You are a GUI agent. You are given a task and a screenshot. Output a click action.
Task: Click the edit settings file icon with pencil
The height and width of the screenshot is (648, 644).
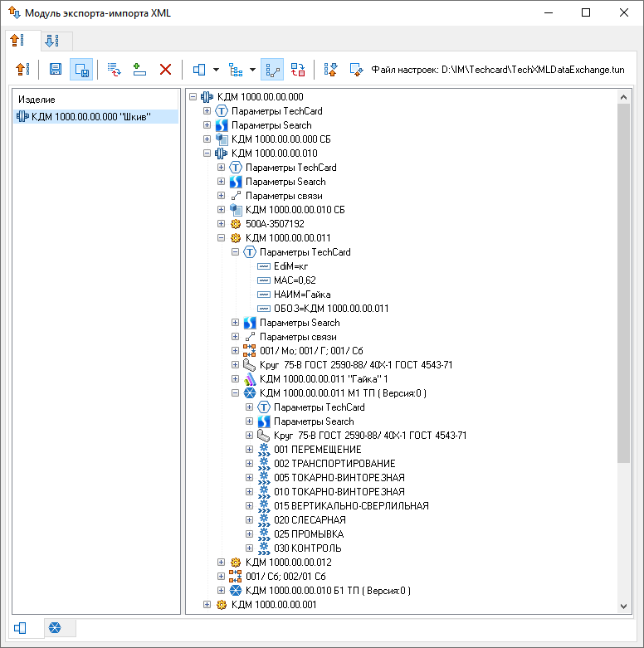point(356,70)
